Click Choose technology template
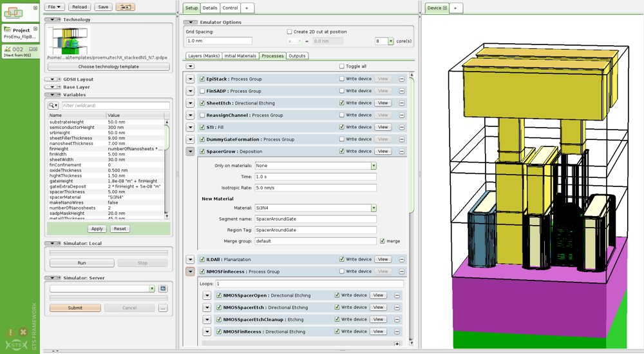 tap(108, 66)
